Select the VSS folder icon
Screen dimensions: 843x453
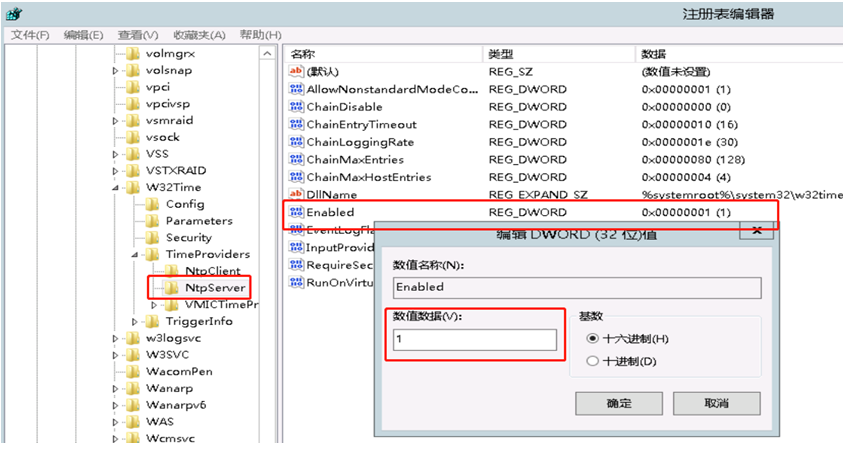133,154
